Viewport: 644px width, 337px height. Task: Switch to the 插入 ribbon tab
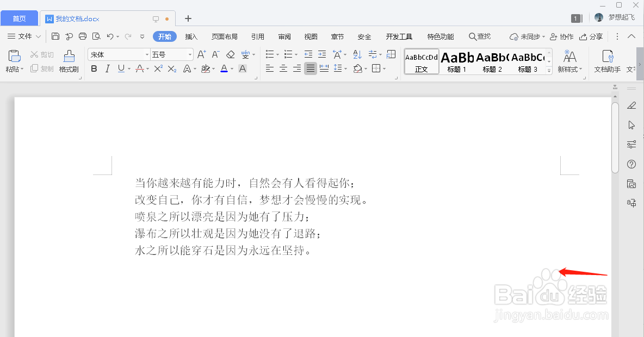[191, 36]
